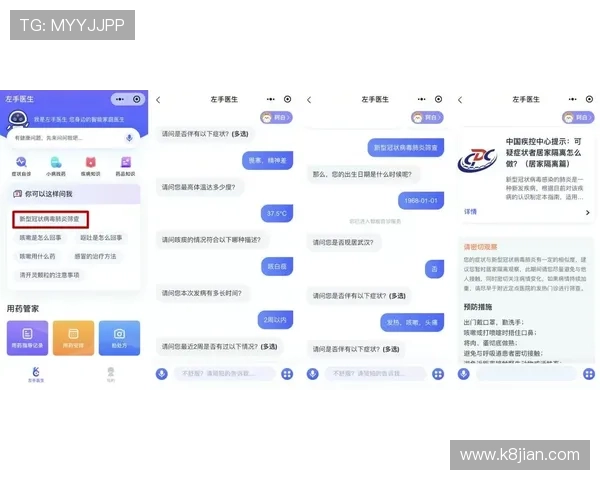Tap the question 请问您是否现居武汉?

(343, 242)
